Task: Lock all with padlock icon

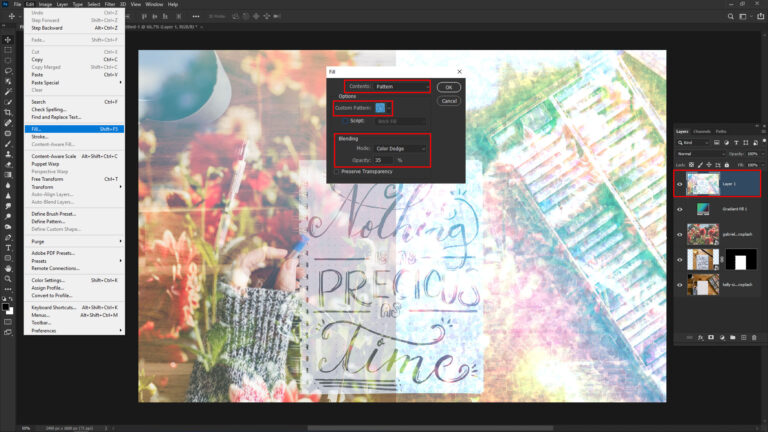Action: tap(727, 165)
